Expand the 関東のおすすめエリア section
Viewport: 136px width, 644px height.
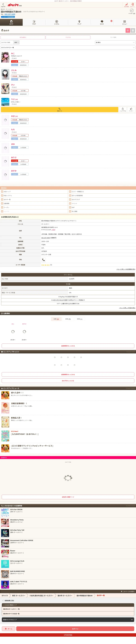click(x=68, y=620)
